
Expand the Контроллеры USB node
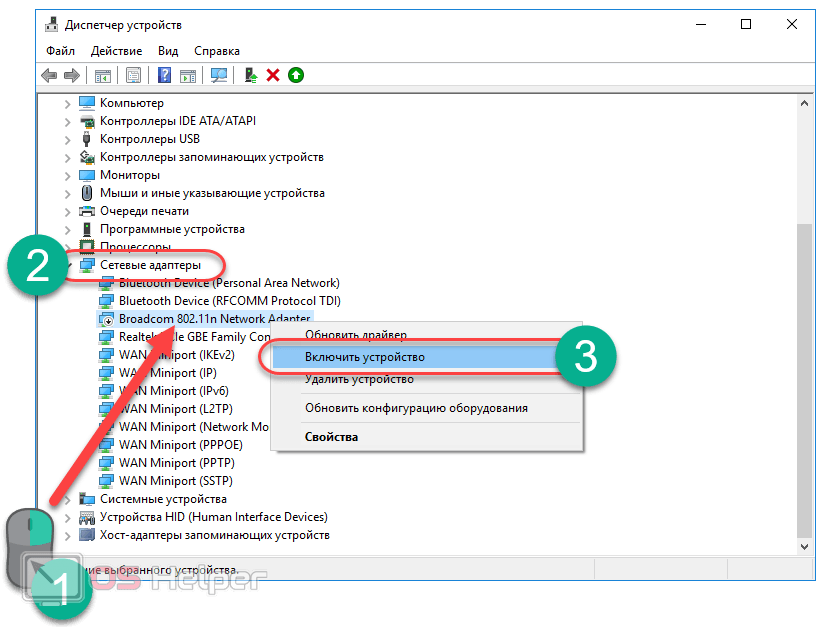point(67,139)
